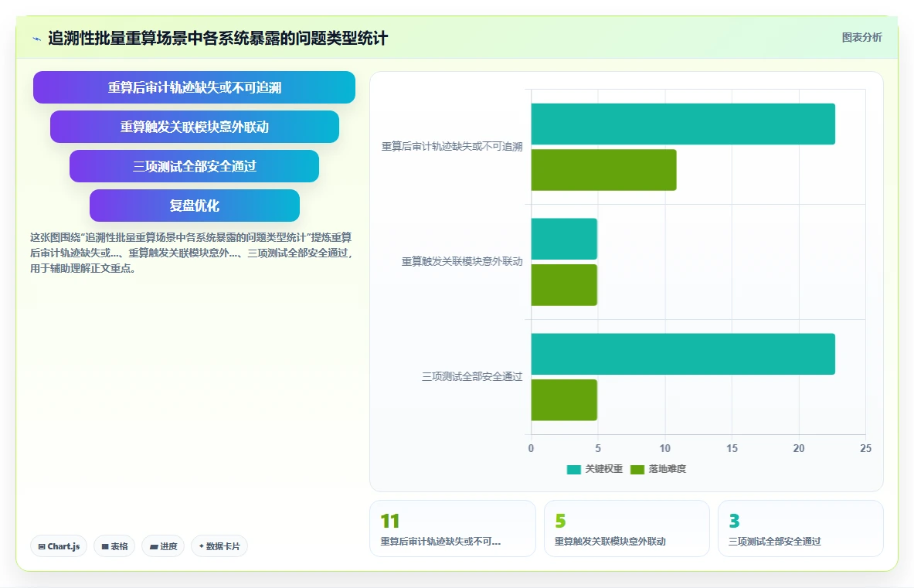Viewport: 914px width, 588px height.
Task: Click the green 落地难度 bar for 三项测试全部安全通过
Action: 564,399
